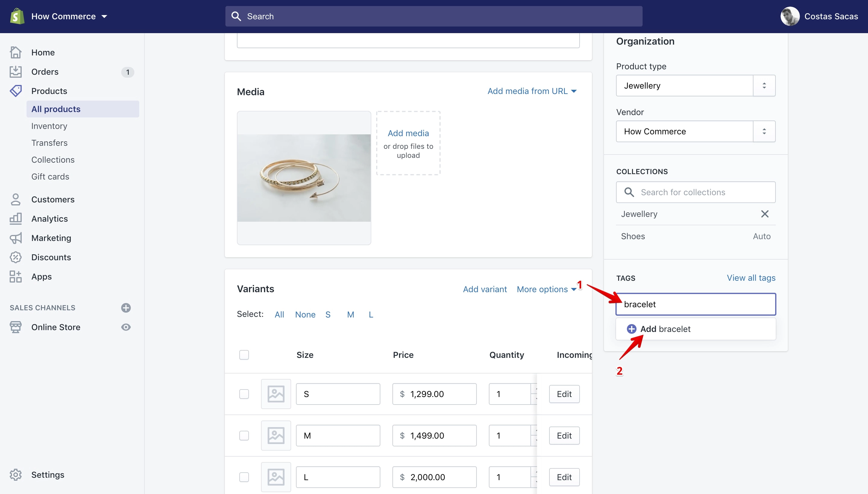This screenshot has height=494, width=868.
Task: Click the Shopify bag logo
Action: coord(17,16)
